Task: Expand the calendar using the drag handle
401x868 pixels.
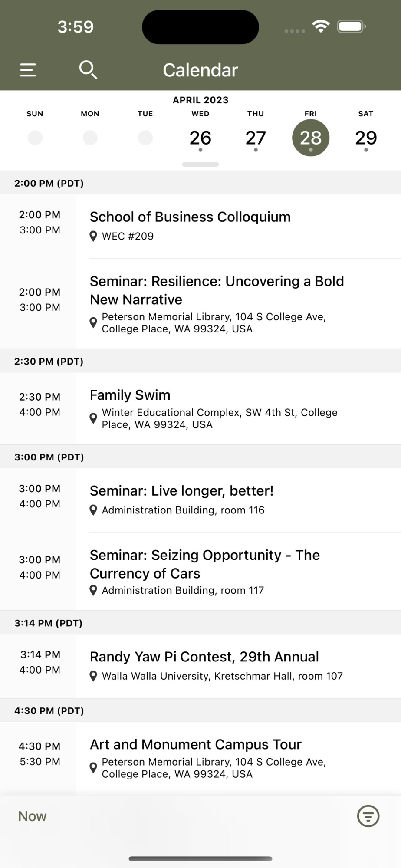Action: point(200,164)
